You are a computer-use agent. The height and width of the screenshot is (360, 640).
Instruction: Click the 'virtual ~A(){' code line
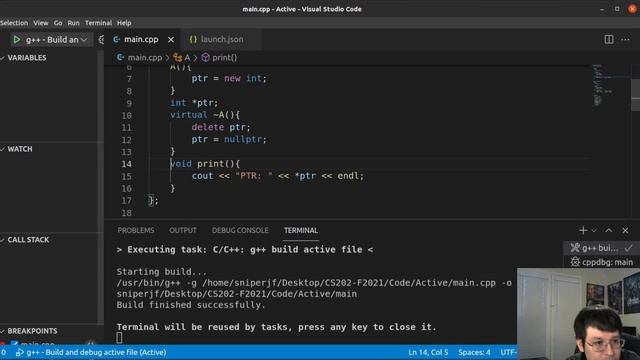(205, 115)
